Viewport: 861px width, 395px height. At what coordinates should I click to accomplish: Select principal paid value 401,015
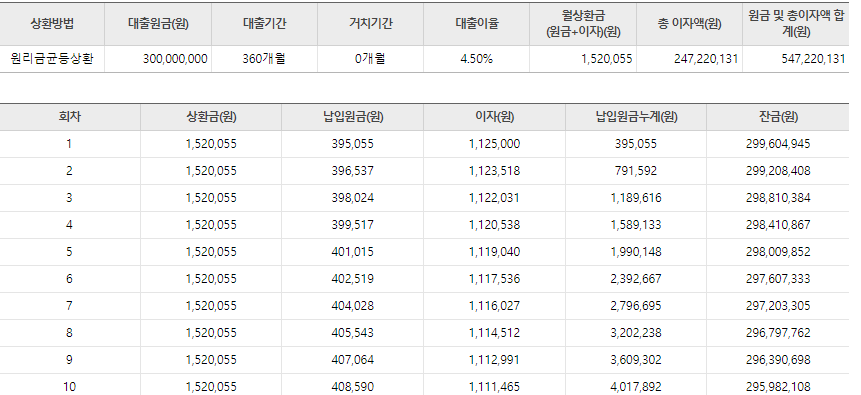(x=353, y=252)
